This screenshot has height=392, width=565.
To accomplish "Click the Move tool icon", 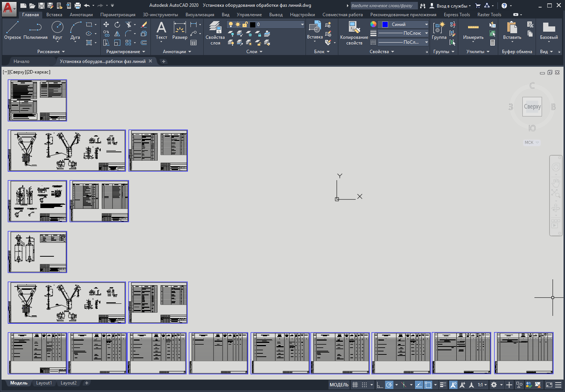I will 106,24.
